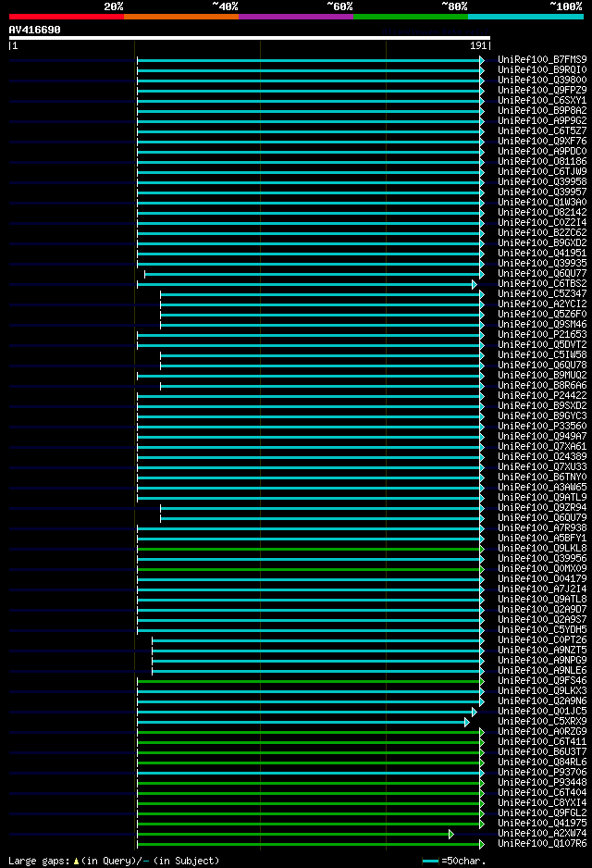The width and height of the screenshot is (592, 868).
Task: Click the red ~20% identity legend segment
Action: [67, 17]
